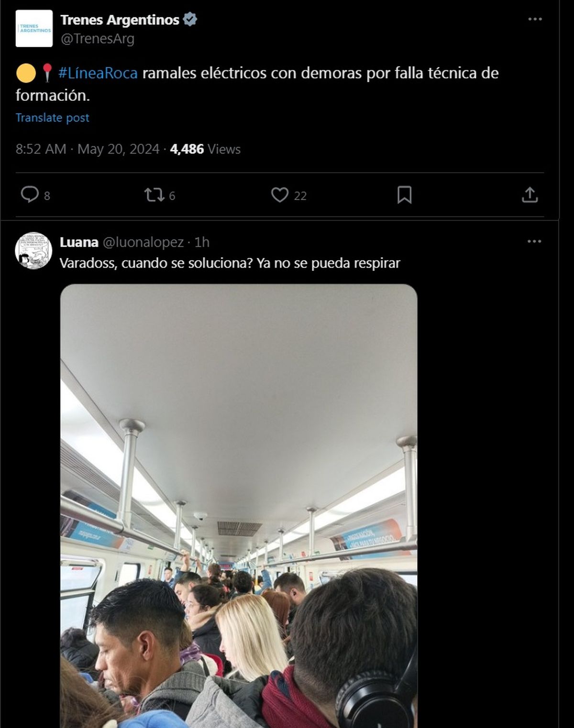Click the Trenes Argentinos display name

pyautogui.click(x=120, y=20)
